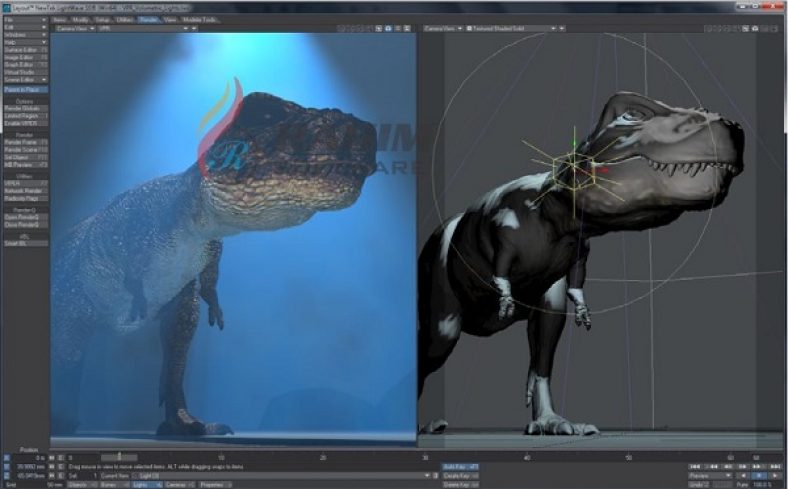
Task: Expand the File menu dropdown
Action: click(x=24, y=19)
